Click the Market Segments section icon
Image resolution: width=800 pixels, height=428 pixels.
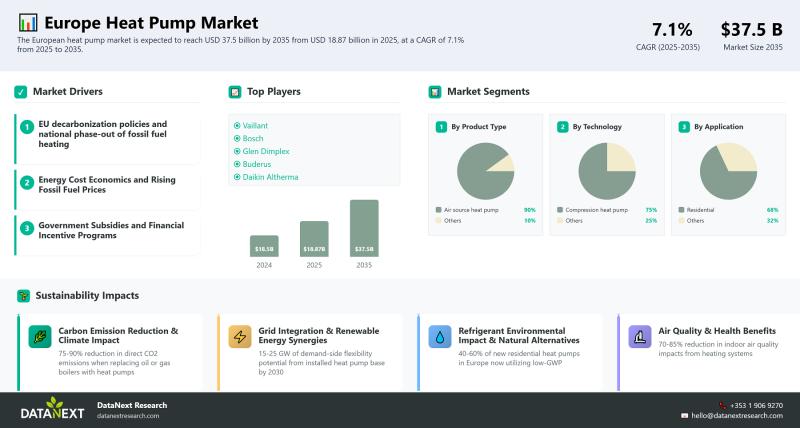(435, 92)
